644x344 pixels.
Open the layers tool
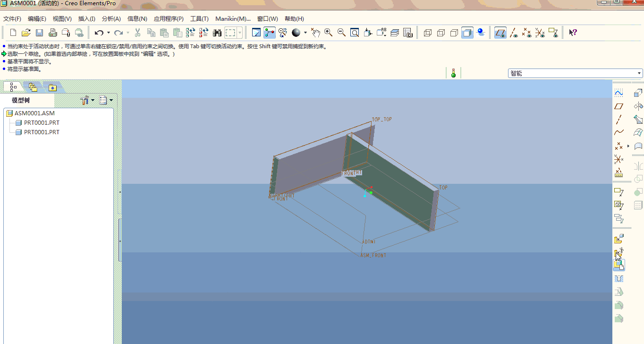pos(395,33)
